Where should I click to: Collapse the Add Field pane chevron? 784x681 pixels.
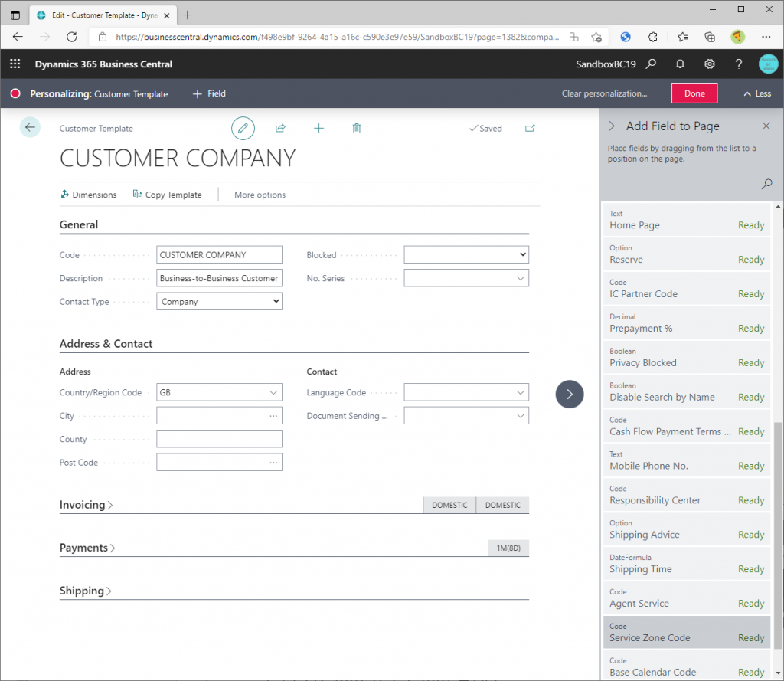(x=612, y=126)
